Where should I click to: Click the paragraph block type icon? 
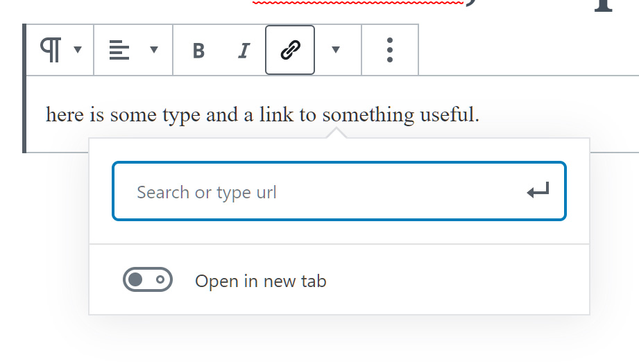point(51,50)
